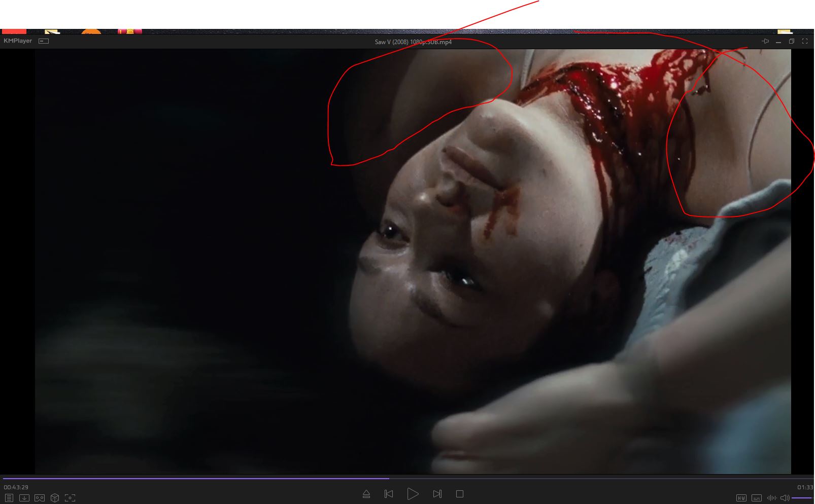Image resolution: width=815 pixels, height=504 pixels.
Task: Click the volume slider bar
Action: click(802, 498)
